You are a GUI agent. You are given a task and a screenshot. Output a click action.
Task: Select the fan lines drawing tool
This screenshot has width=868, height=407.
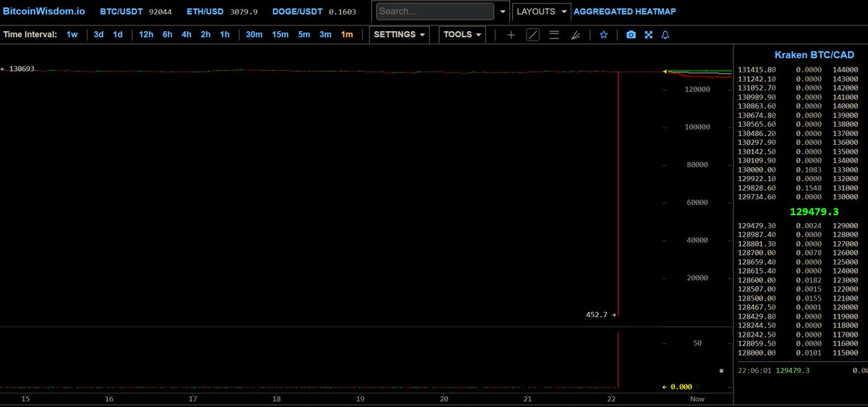pos(576,35)
